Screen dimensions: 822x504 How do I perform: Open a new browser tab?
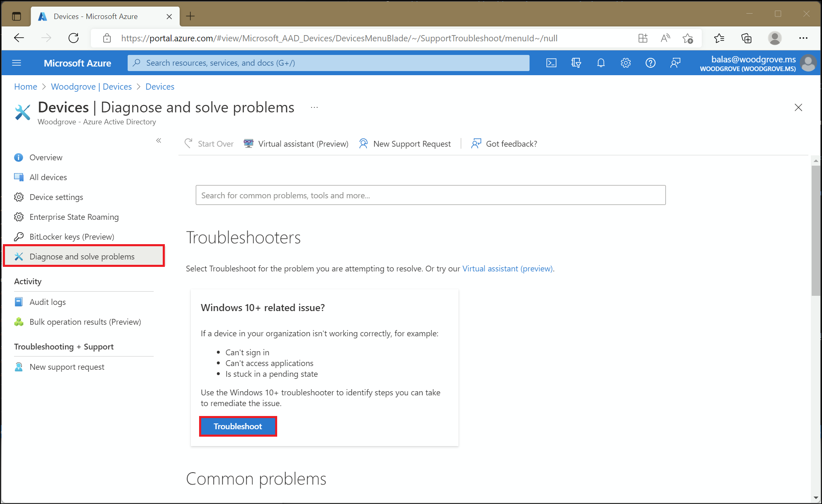tap(190, 16)
